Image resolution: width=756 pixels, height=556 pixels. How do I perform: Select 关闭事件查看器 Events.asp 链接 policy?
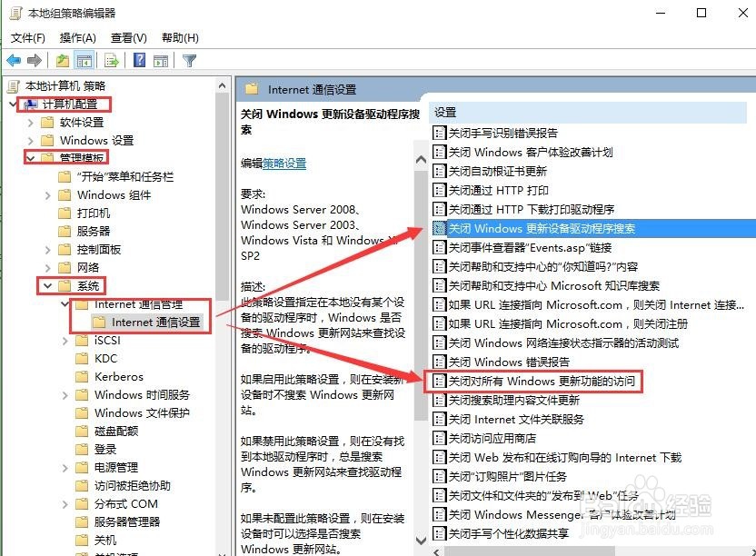coord(530,247)
